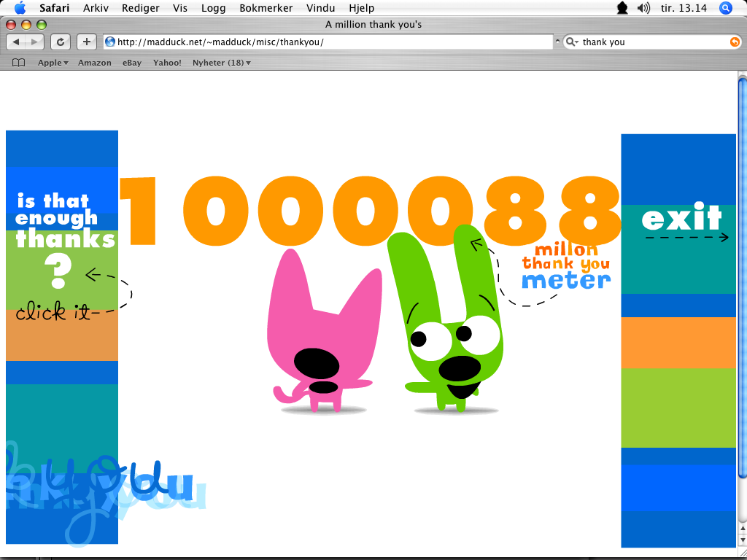Click the 'million thank you meter' label
Image resolution: width=747 pixels, height=560 pixels.
click(x=566, y=267)
